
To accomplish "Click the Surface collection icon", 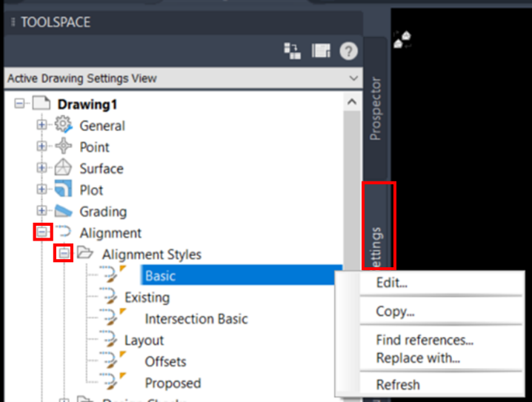I will (x=64, y=169).
